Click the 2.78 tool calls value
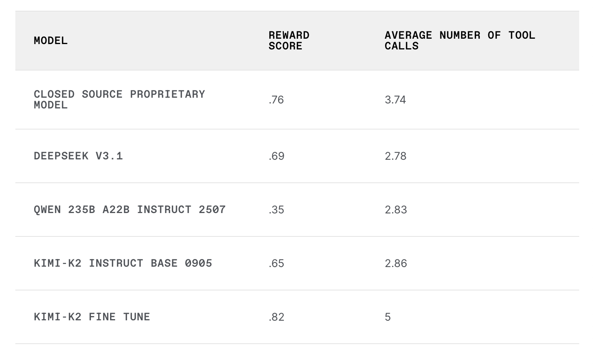This screenshot has height=364, width=593. click(395, 156)
